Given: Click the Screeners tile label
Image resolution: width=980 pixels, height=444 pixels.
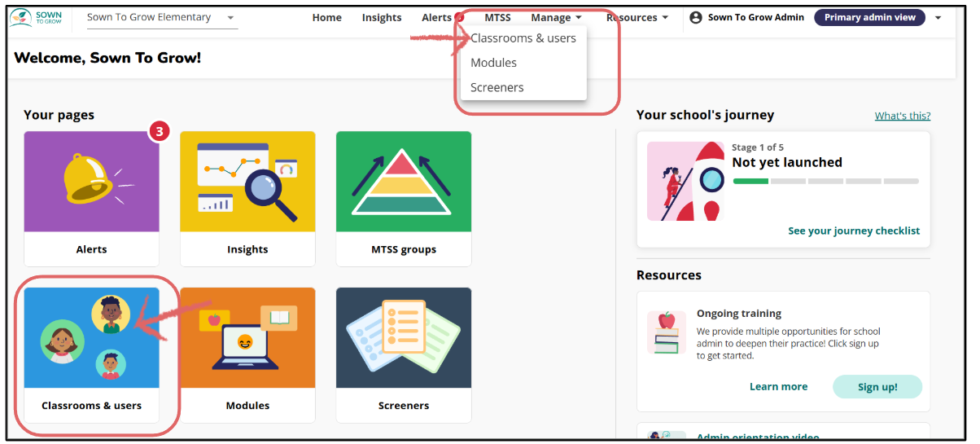Looking at the screenshot, I should 404,406.
